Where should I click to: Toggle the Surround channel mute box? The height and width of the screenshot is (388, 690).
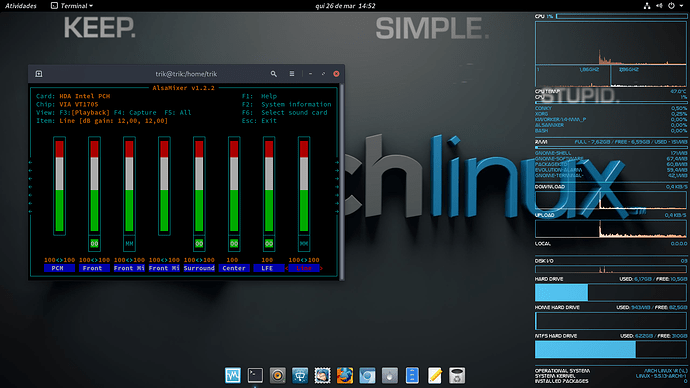[199, 243]
